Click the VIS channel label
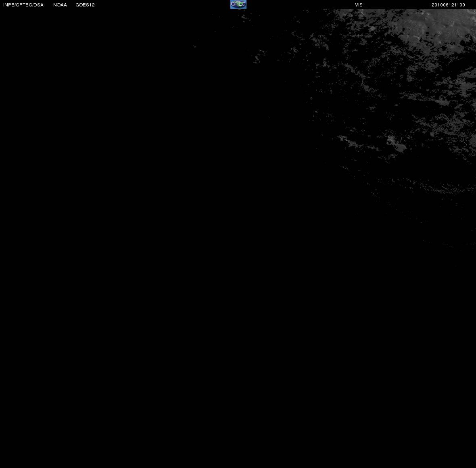This screenshot has width=476, height=468. [x=359, y=5]
